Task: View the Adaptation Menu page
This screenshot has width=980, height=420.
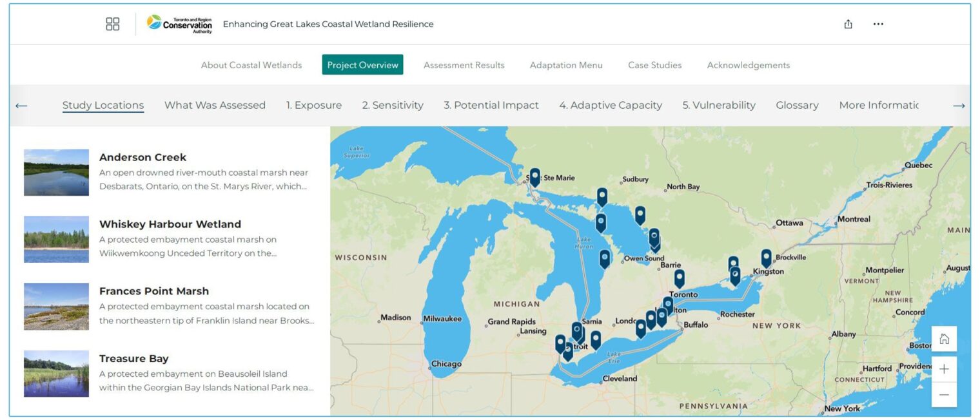Action: tap(565, 64)
